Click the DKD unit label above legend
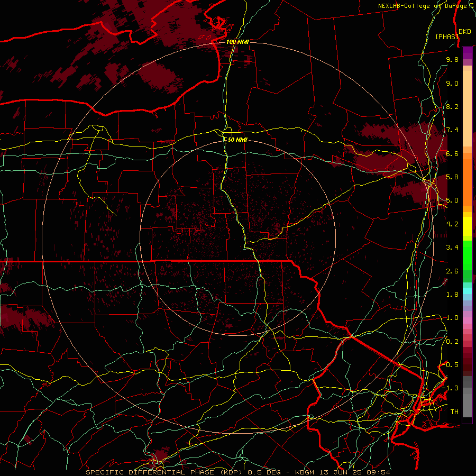Image resolution: width=476 pixels, height=476 pixels. 465,32
